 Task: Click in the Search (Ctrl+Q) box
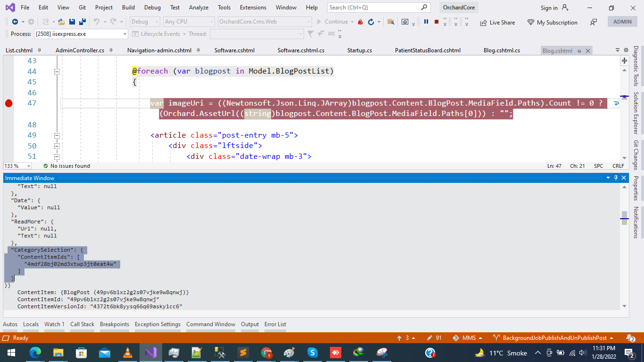(379, 8)
